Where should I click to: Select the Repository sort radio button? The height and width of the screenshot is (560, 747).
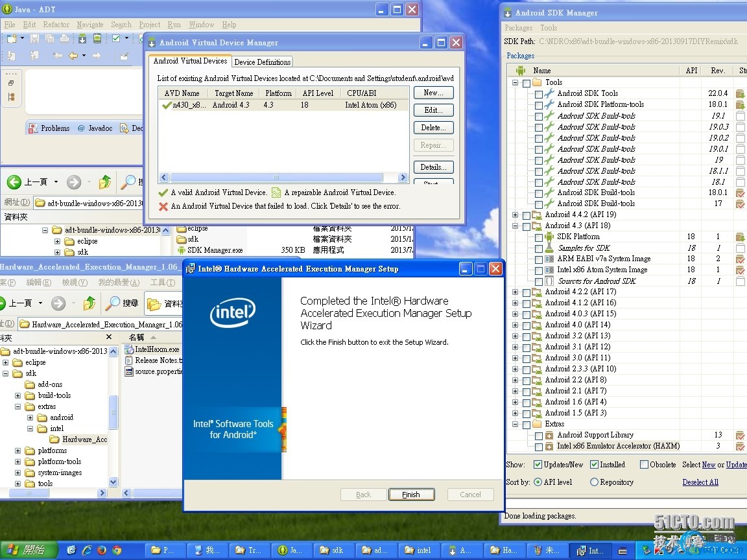(x=594, y=482)
